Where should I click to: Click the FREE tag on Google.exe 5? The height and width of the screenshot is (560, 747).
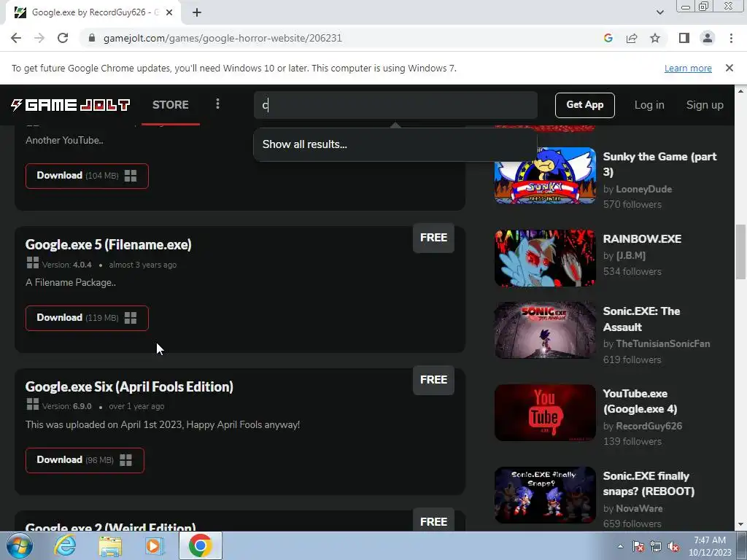(433, 238)
